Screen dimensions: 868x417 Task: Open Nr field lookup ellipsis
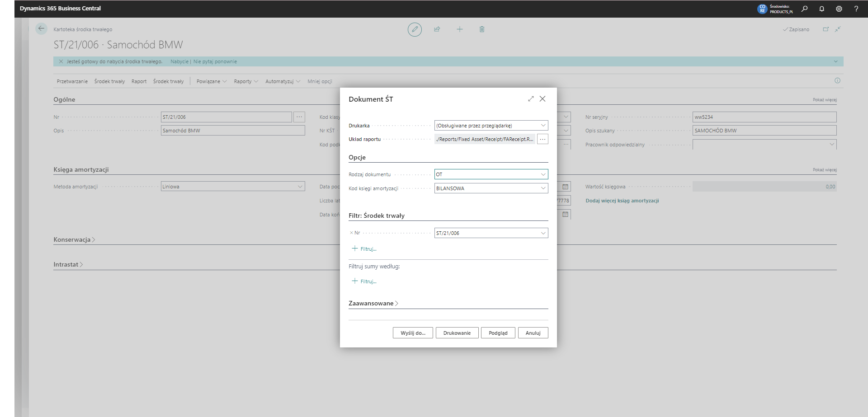299,117
